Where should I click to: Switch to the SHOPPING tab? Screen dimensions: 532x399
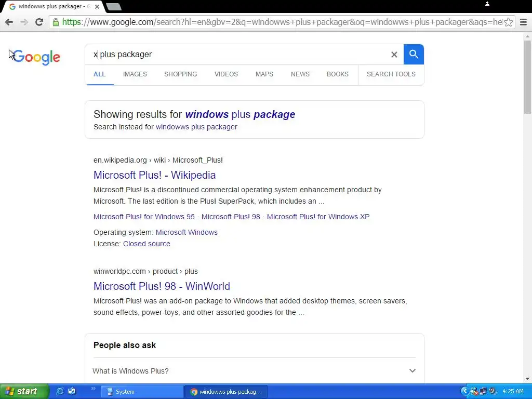tap(180, 74)
